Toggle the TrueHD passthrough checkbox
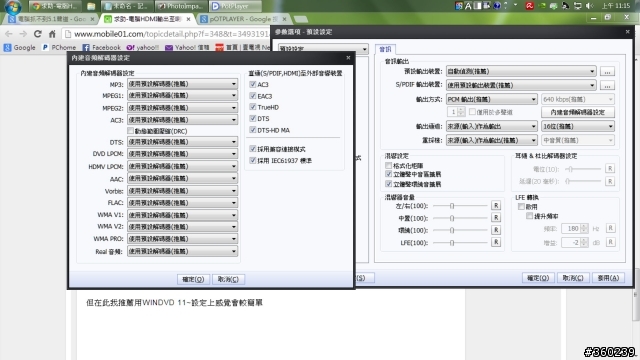Screen dimensions: 640x360 253,107
